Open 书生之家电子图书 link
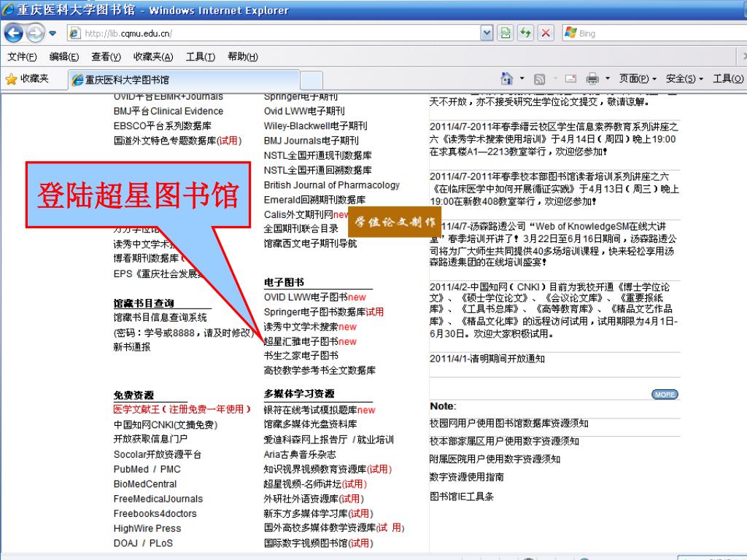The height and width of the screenshot is (560, 747). click(x=301, y=356)
